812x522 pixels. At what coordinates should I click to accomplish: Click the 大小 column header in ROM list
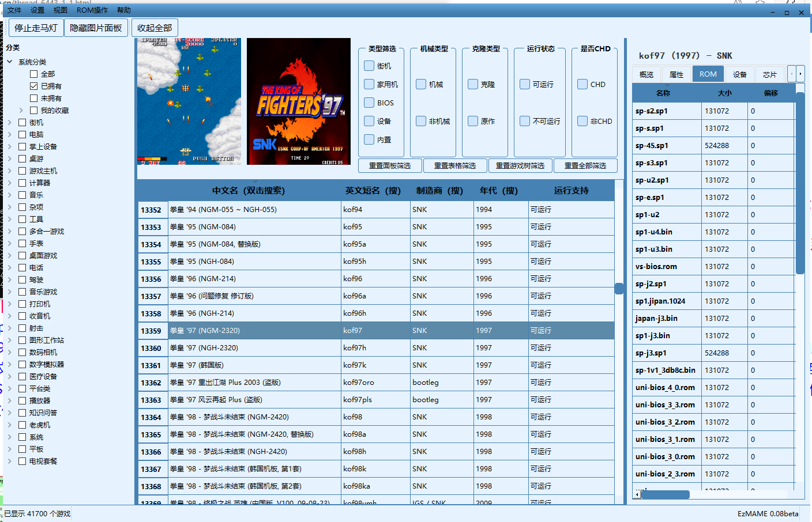[x=724, y=93]
